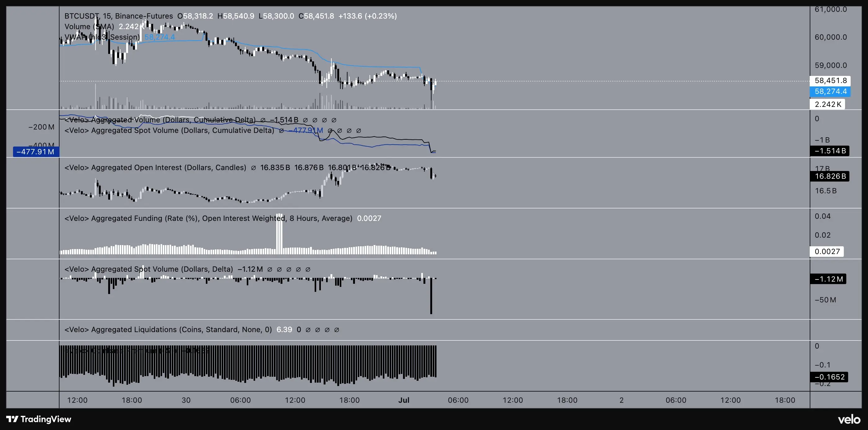The height and width of the screenshot is (430, 868).
Task: Click the 16.826 B open interest axis label
Action: 830,177
